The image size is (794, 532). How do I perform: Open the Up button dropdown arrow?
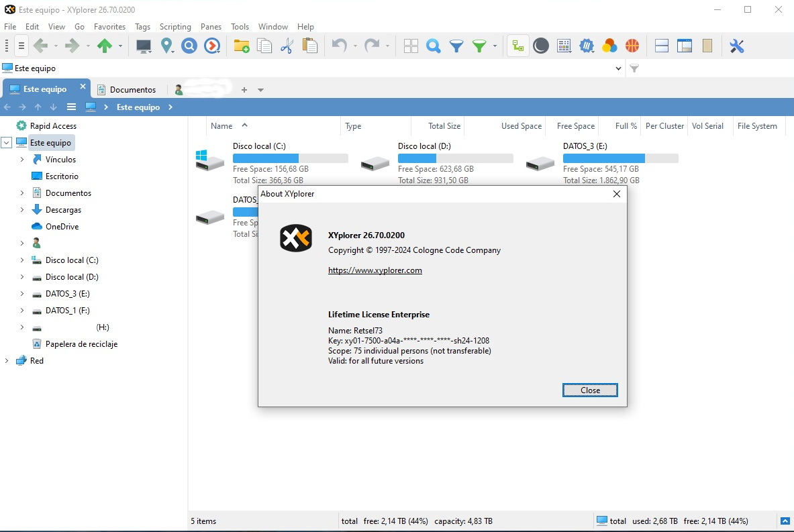pyautogui.click(x=121, y=46)
